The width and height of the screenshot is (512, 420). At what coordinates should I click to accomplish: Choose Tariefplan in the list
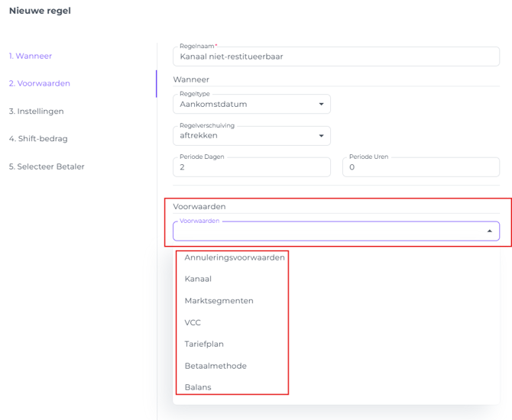pyautogui.click(x=204, y=344)
